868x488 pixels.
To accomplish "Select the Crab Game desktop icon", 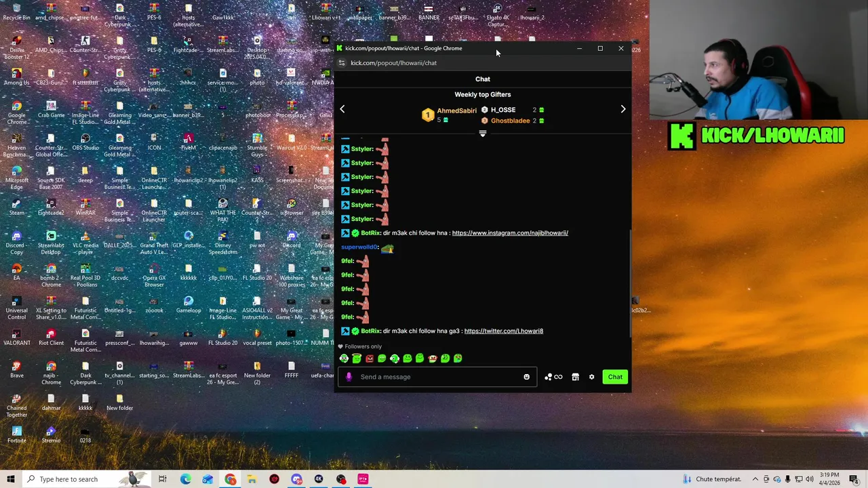I will (x=51, y=110).
